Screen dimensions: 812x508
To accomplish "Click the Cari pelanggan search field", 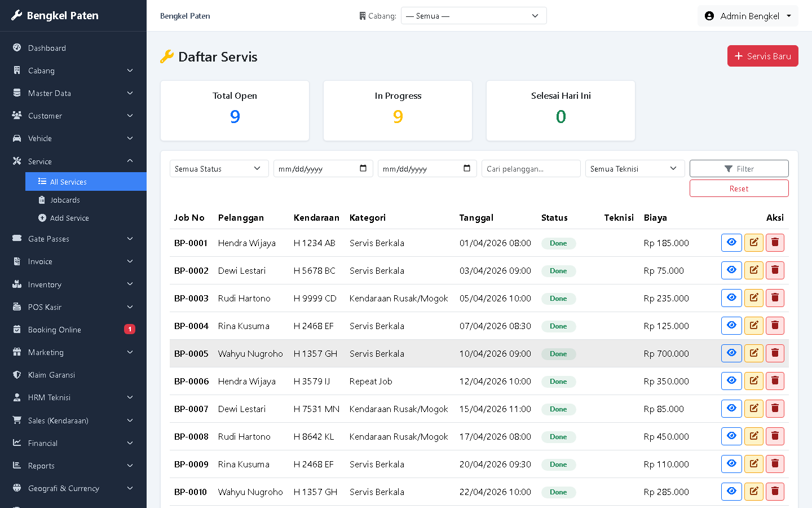I will (531, 168).
